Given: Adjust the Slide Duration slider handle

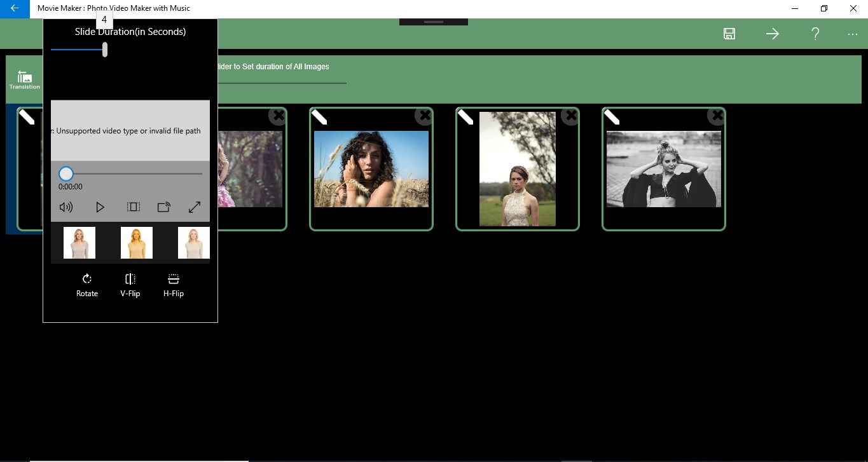Looking at the screenshot, I should click(x=105, y=49).
